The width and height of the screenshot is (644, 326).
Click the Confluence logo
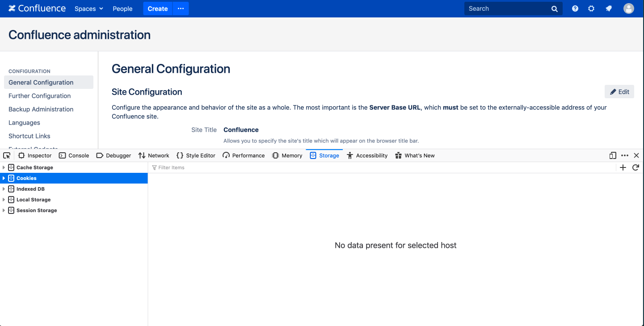(37, 8)
